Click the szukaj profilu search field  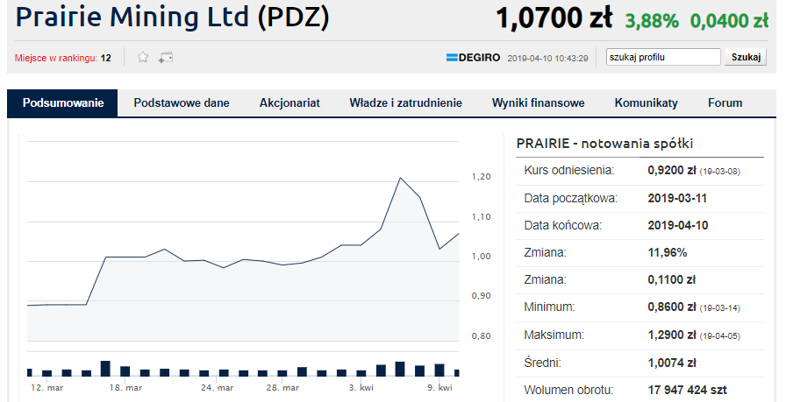pyautogui.click(x=663, y=57)
